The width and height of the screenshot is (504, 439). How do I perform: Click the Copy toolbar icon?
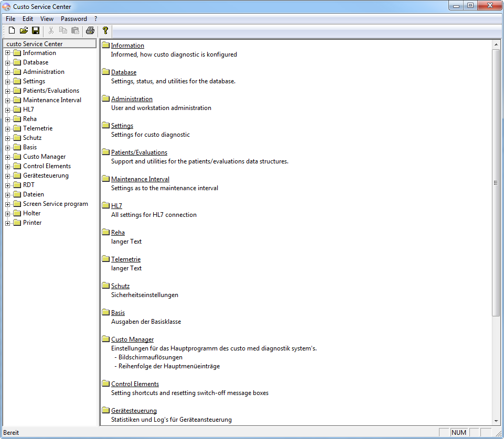click(x=63, y=30)
